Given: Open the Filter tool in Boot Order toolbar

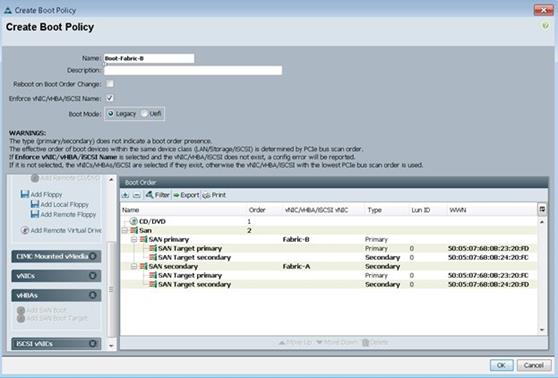Looking at the screenshot, I should tap(157, 195).
